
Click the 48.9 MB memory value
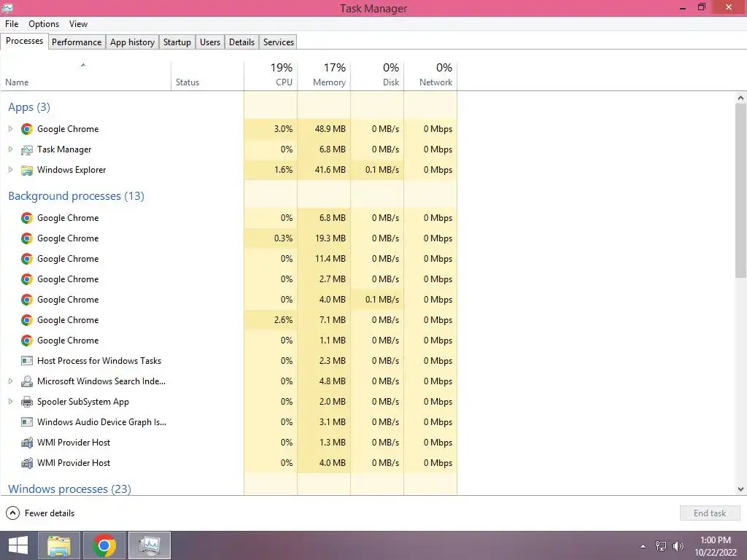click(x=330, y=129)
